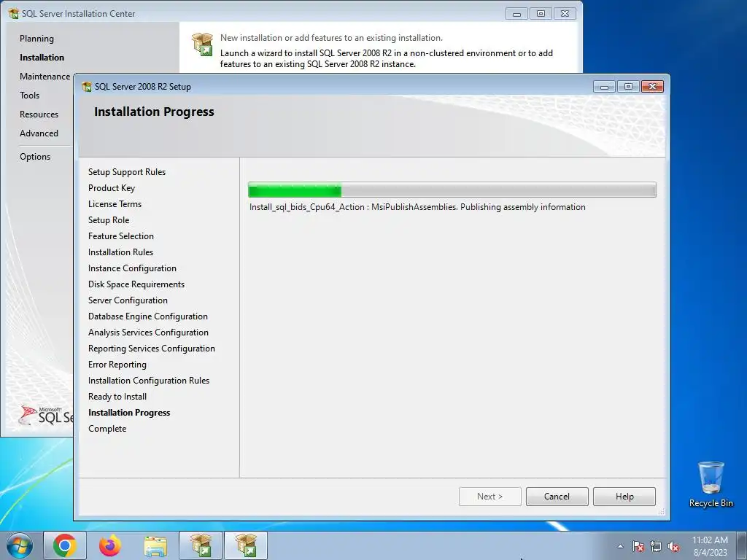The width and height of the screenshot is (747, 560).
Task: Click Server Configuration step
Action: point(128,300)
